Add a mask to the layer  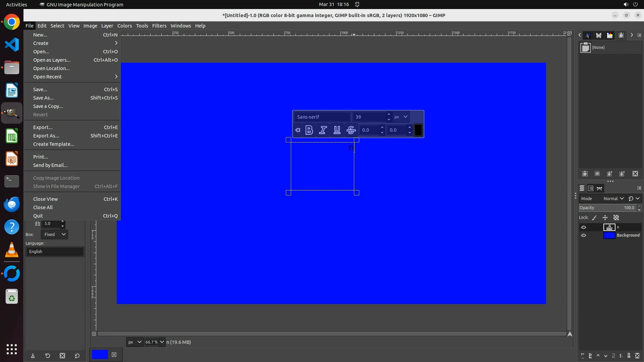[629, 356]
